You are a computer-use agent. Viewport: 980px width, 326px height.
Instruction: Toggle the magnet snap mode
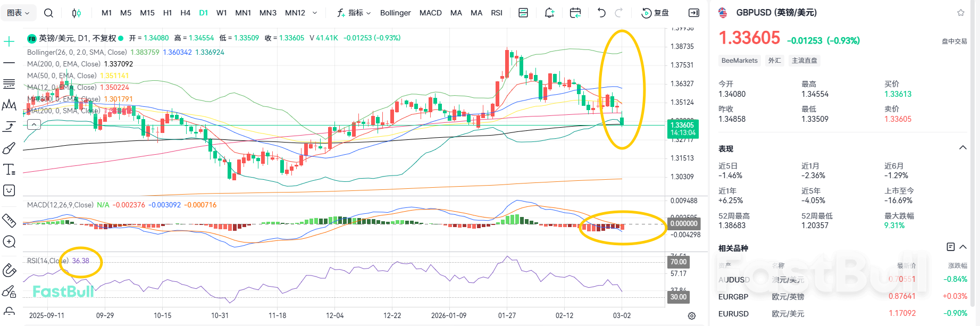(9, 270)
